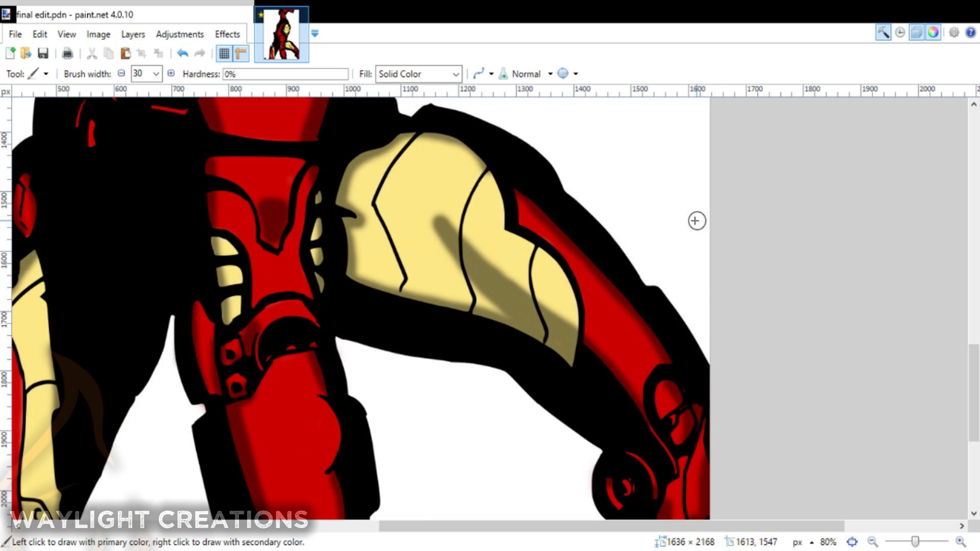
Task: Open the antialiasing mode dropdown
Action: point(483,73)
